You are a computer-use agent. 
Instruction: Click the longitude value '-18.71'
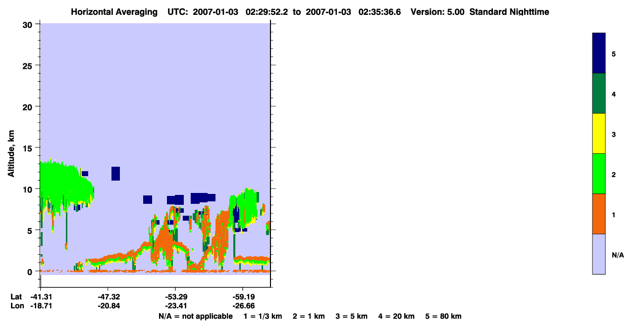coord(41,306)
